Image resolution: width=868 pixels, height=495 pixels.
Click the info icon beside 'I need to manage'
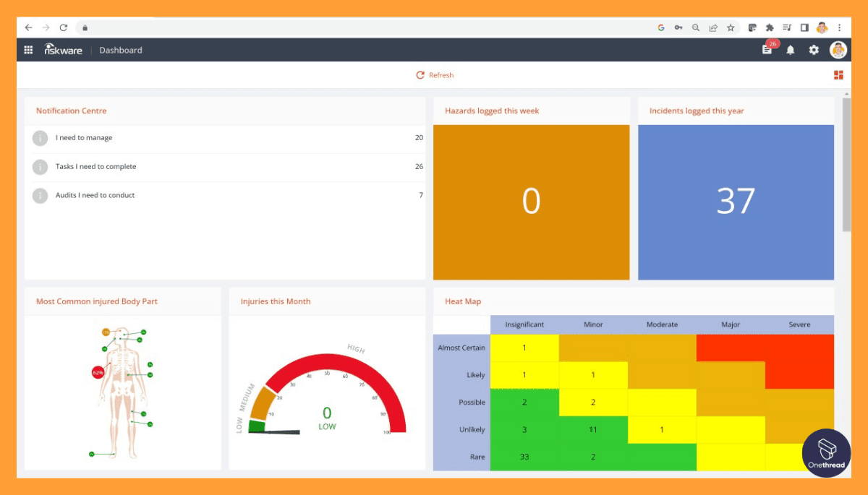pyautogui.click(x=40, y=138)
